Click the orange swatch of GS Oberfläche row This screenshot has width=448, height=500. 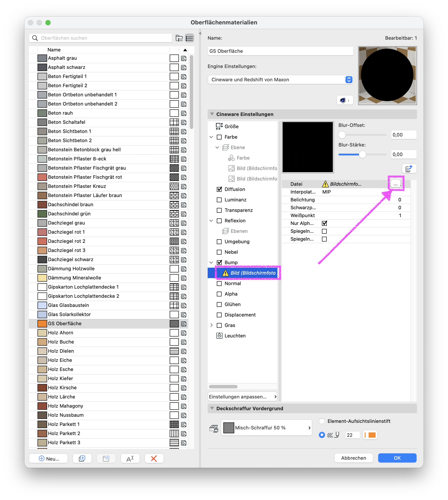click(x=42, y=324)
